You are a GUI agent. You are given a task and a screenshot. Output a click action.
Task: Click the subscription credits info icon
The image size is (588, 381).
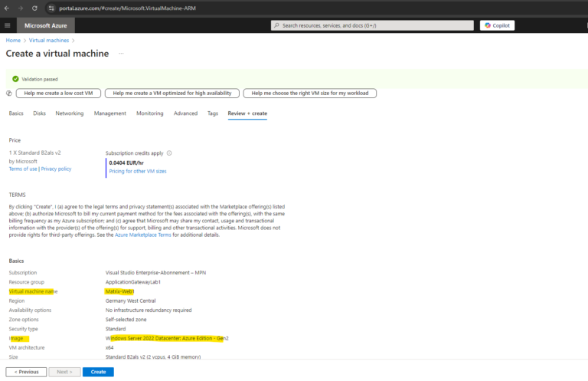169,153
